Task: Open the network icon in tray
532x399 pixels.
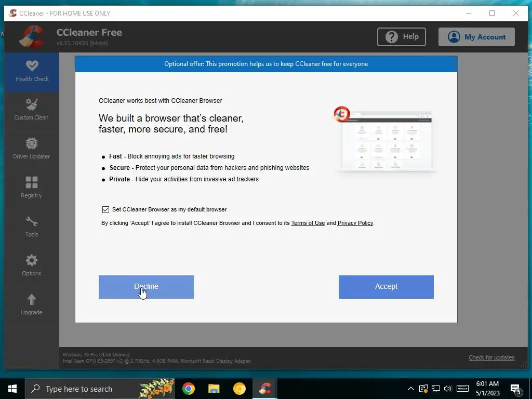Action: (x=436, y=389)
